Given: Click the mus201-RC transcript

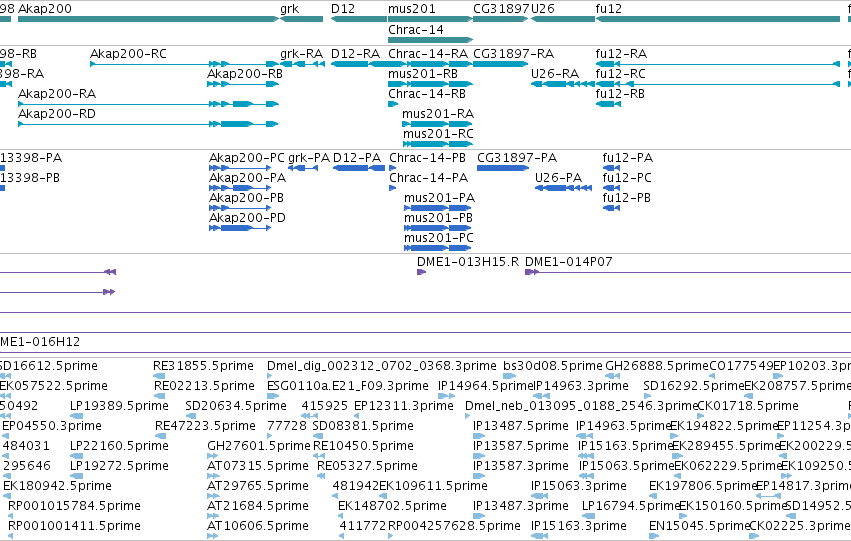Looking at the screenshot, I should [437, 144].
